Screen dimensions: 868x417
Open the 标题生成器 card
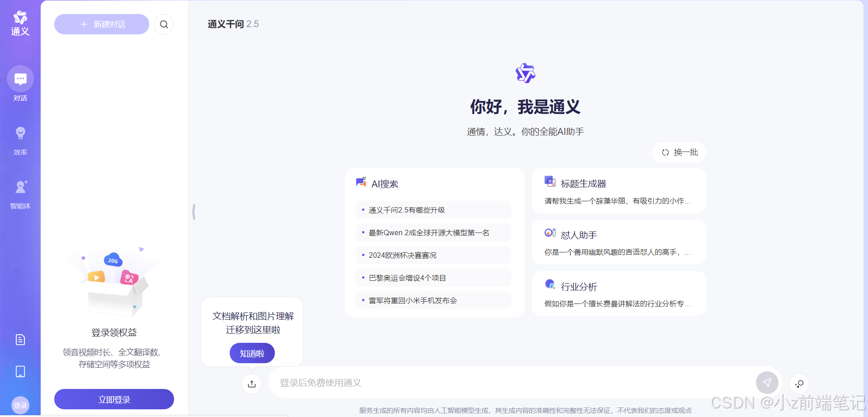619,191
